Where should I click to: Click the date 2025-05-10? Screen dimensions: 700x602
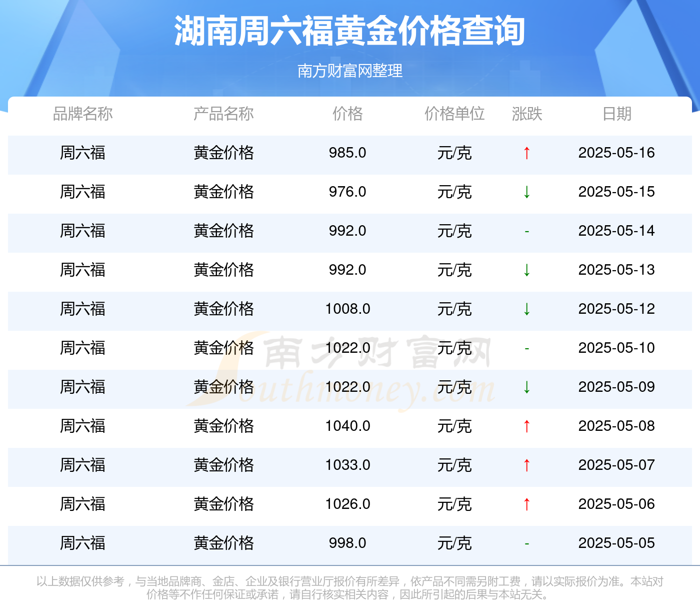pos(616,348)
